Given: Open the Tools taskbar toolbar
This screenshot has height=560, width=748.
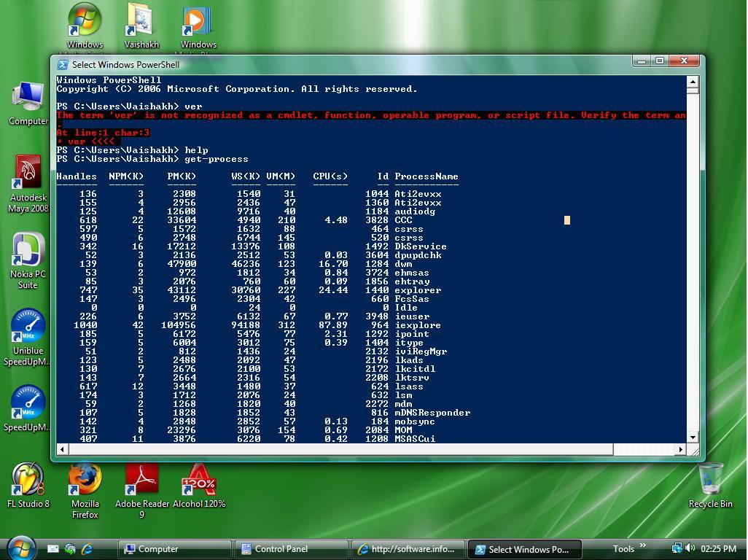Looking at the screenshot, I should point(623,549).
